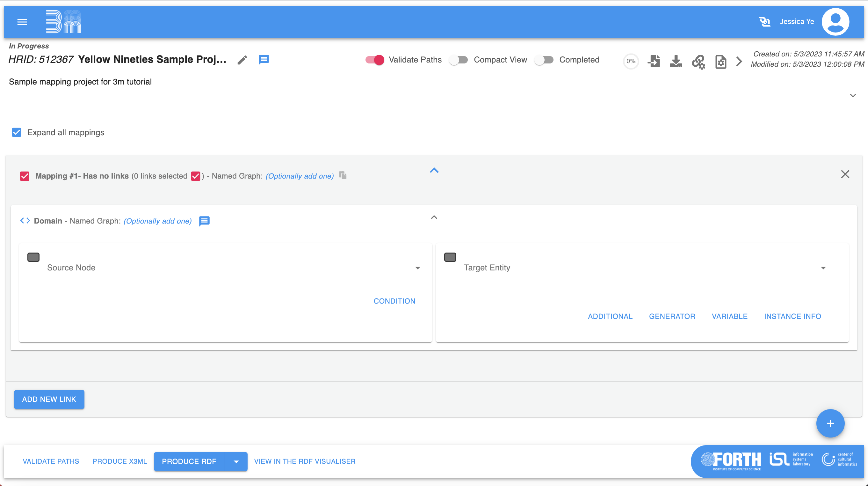Open the project comments icon beside the title
Screen dimensions: 868x486
264,60
